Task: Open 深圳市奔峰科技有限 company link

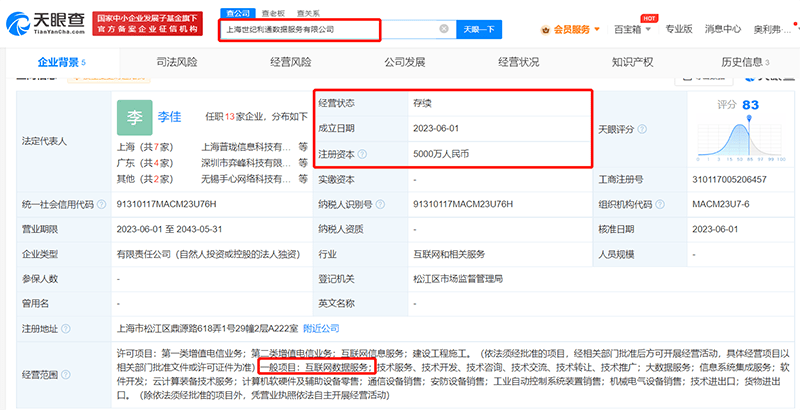Action: (x=246, y=163)
